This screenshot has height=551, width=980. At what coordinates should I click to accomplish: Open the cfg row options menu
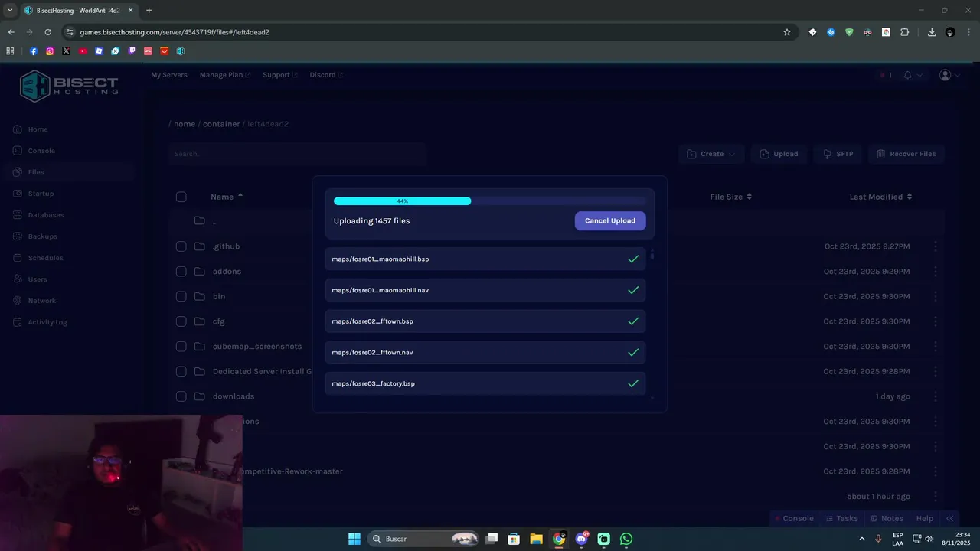click(x=935, y=321)
